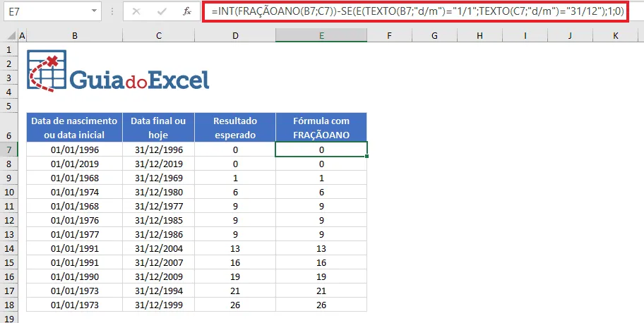The height and width of the screenshot is (323, 644).
Task: Click inside the formula bar text
Action: pyautogui.click(x=417, y=11)
